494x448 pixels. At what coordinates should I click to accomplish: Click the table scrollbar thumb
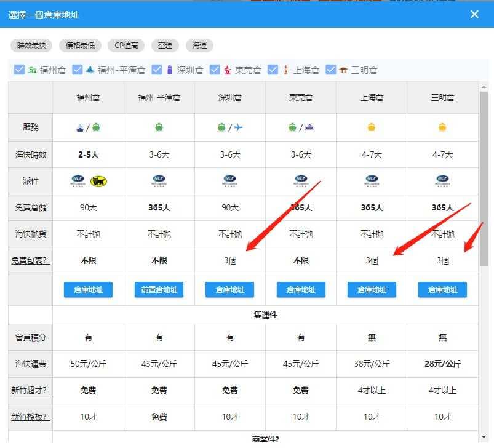[x=484, y=178]
